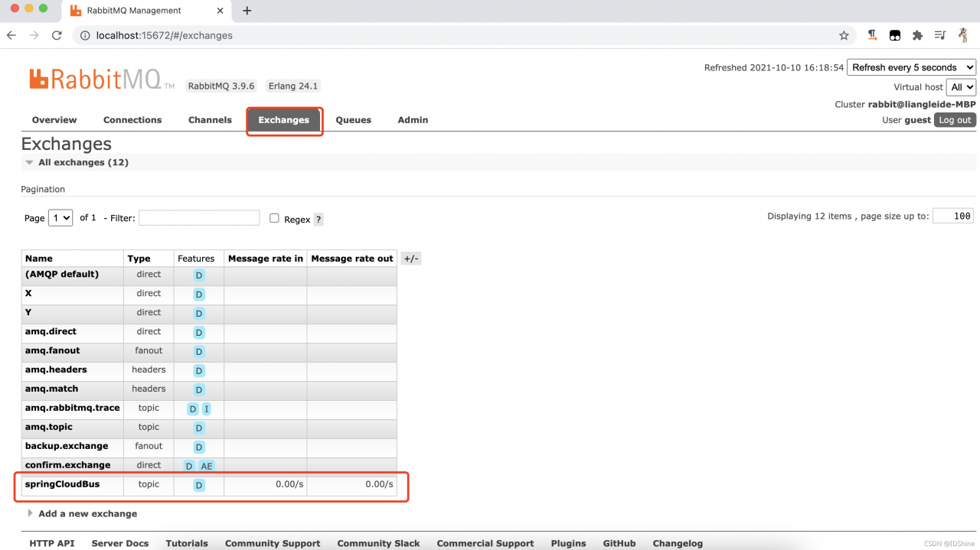Open a new browser tab
This screenshot has height=550, width=980.
[x=247, y=11]
